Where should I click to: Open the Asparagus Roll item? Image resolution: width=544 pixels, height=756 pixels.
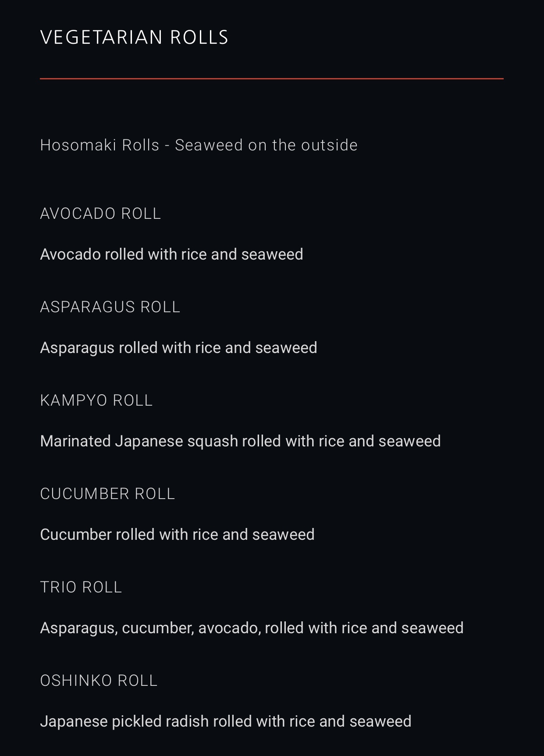point(110,307)
